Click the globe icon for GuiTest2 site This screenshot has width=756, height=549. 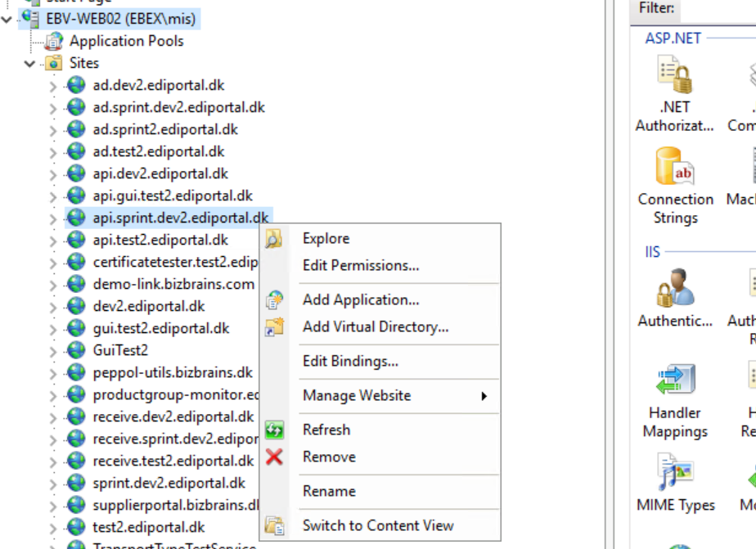(76, 350)
